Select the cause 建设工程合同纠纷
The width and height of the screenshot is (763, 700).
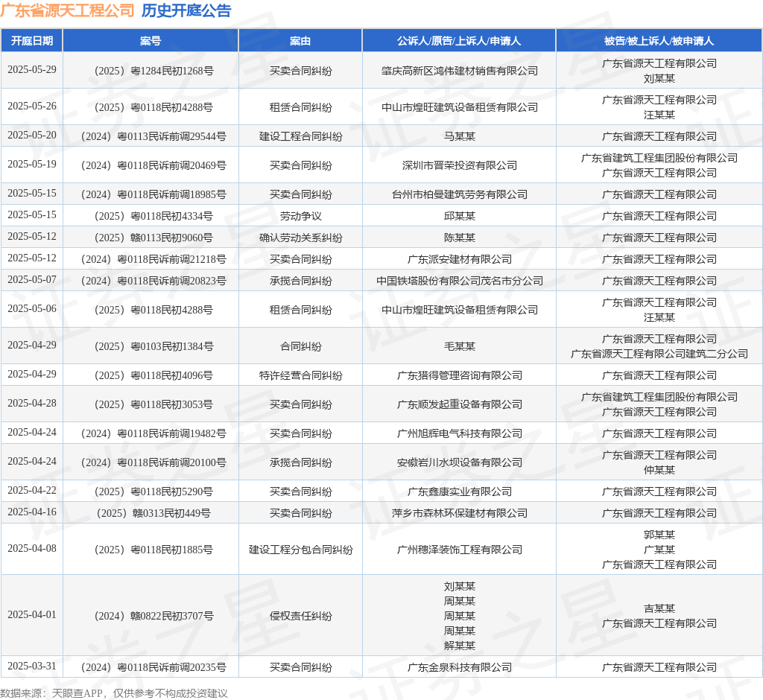click(301, 137)
